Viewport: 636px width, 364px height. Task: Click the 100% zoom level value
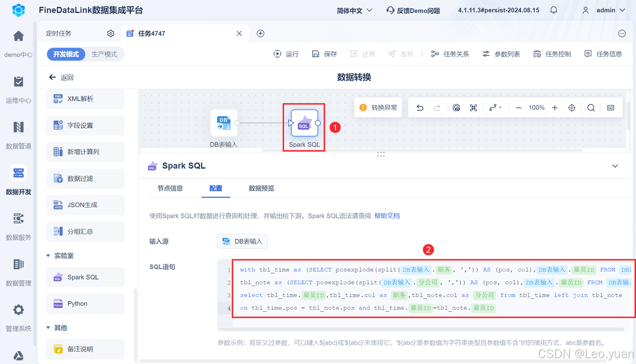pyautogui.click(x=536, y=108)
